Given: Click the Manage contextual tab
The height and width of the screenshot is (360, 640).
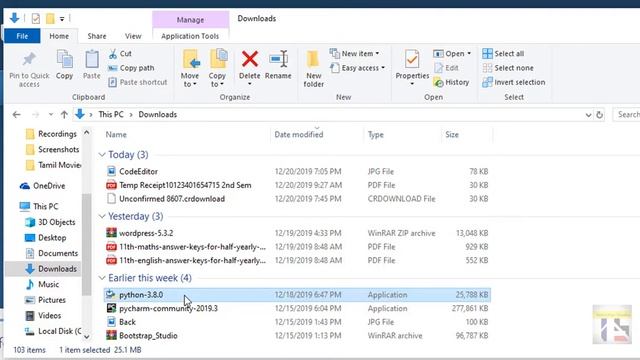Looking at the screenshot, I should point(190,20).
